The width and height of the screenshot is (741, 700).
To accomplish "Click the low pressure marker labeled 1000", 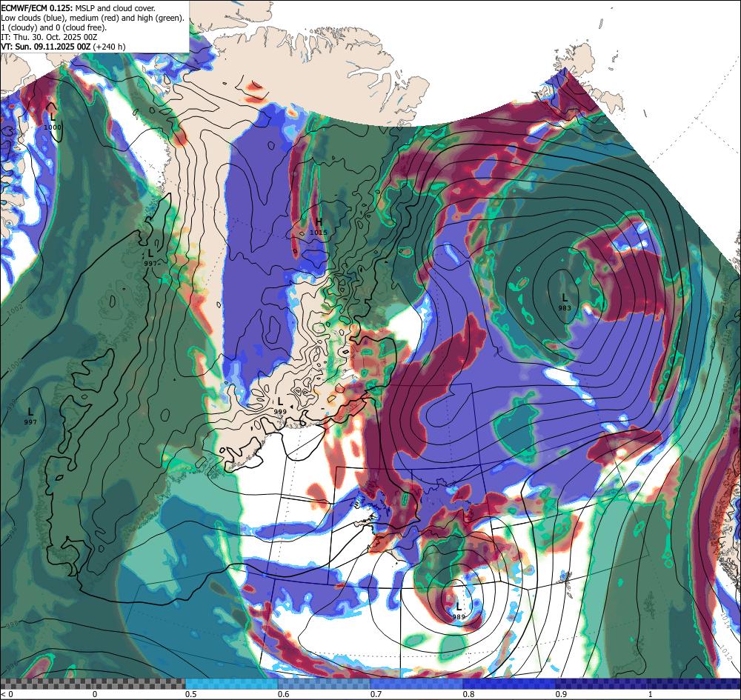I will 53,121.
